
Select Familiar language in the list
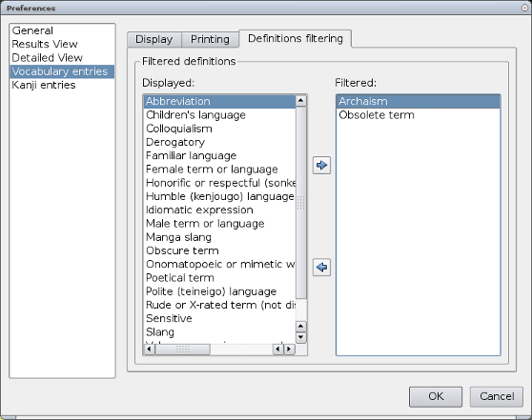point(219,155)
